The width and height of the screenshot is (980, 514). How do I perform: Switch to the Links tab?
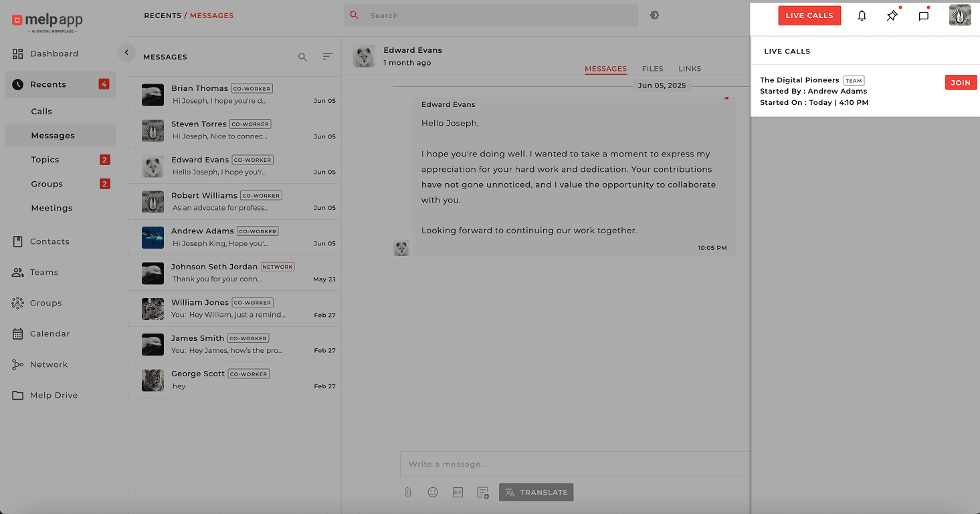click(690, 69)
